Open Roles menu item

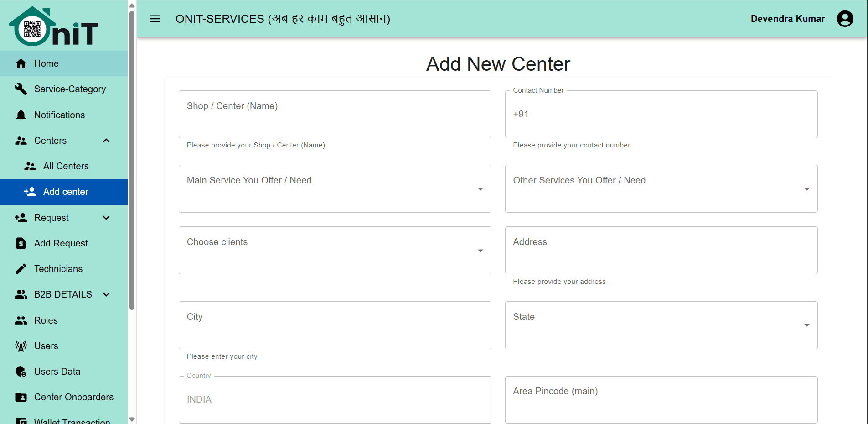pyautogui.click(x=64, y=320)
